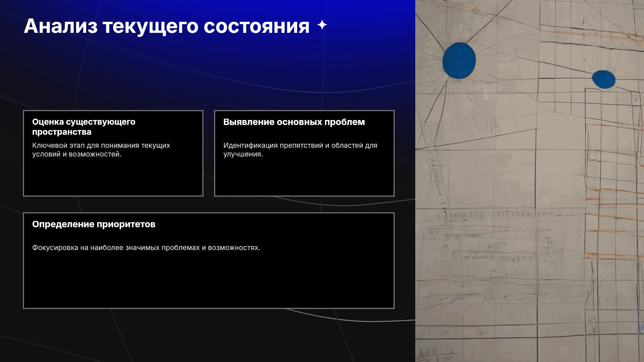Screen dimensions: 644x362
Task: Click empty space below text in 'Выявление основных проблем' card
Action: coord(304,178)
